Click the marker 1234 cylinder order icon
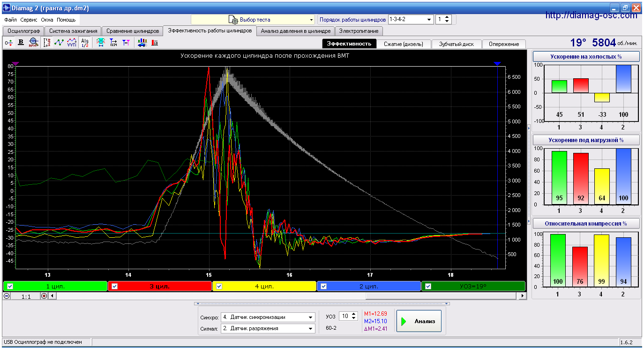Image resolution: width=644 pixels, height=348 pixels. tap(113, 43)
